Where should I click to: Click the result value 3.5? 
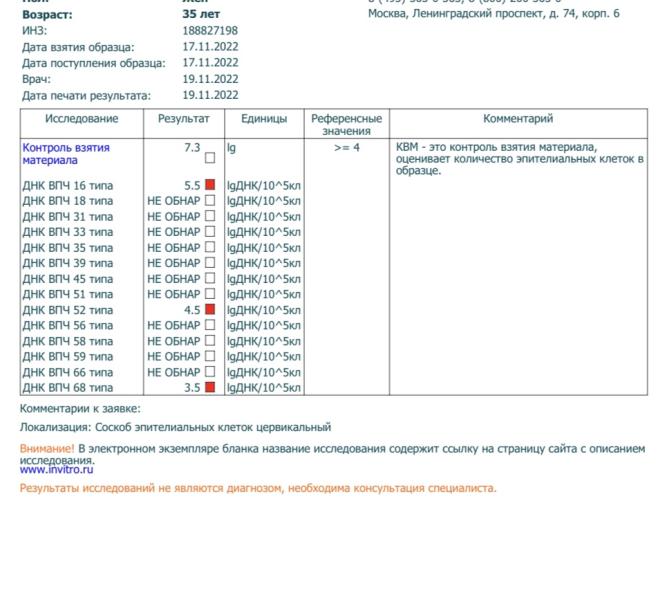point(192,388)
